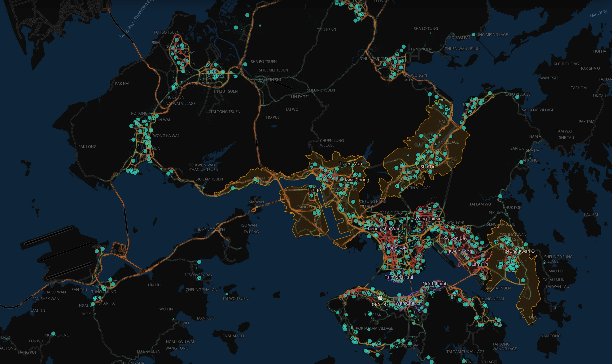Click the Mirs Bay water label
The height and width of the screenshot is (364, 612).
point(598,13)
